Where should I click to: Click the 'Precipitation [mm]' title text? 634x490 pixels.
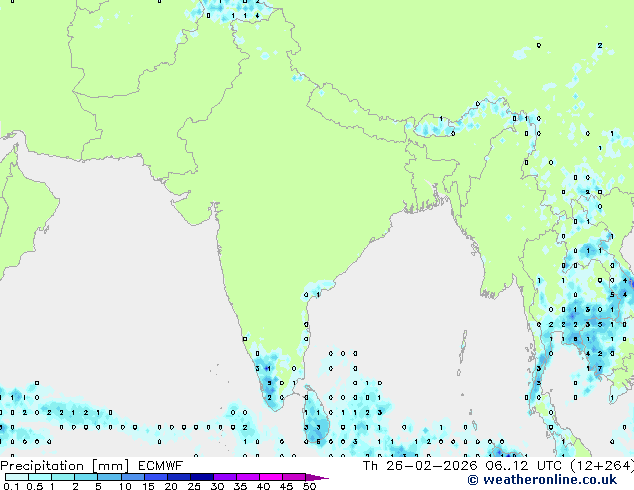tap(65, 466)
